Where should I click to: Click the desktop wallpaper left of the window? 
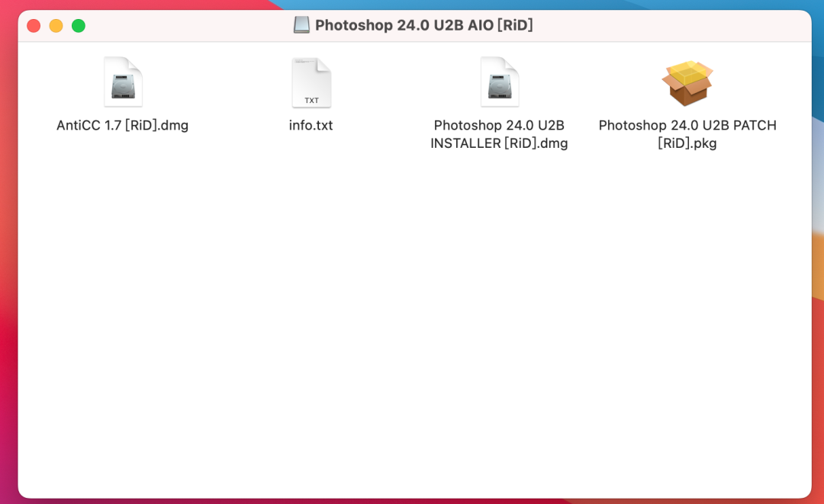(8, 262)
